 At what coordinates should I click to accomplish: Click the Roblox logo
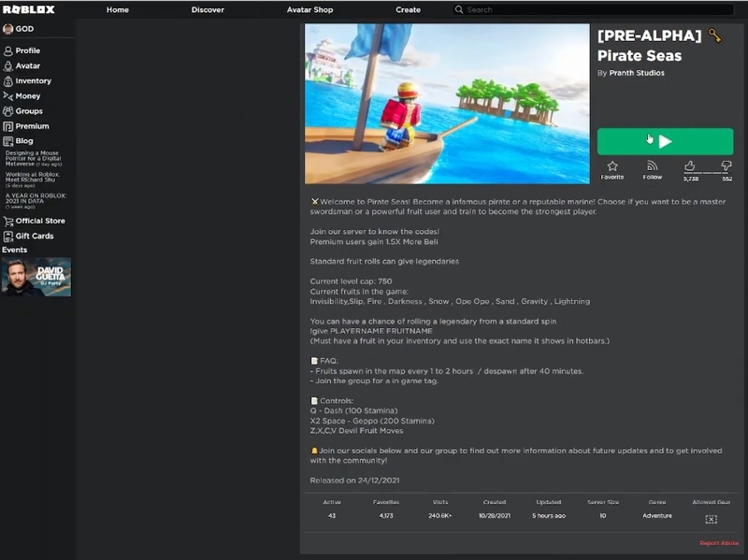[x=29, y=9]
